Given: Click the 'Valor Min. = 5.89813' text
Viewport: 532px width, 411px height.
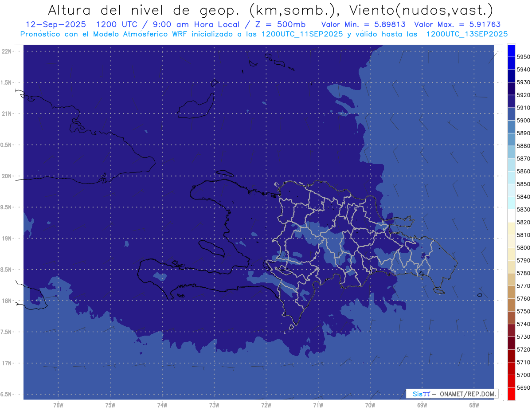Looking at the screenshot, I should tap(363, 24).
